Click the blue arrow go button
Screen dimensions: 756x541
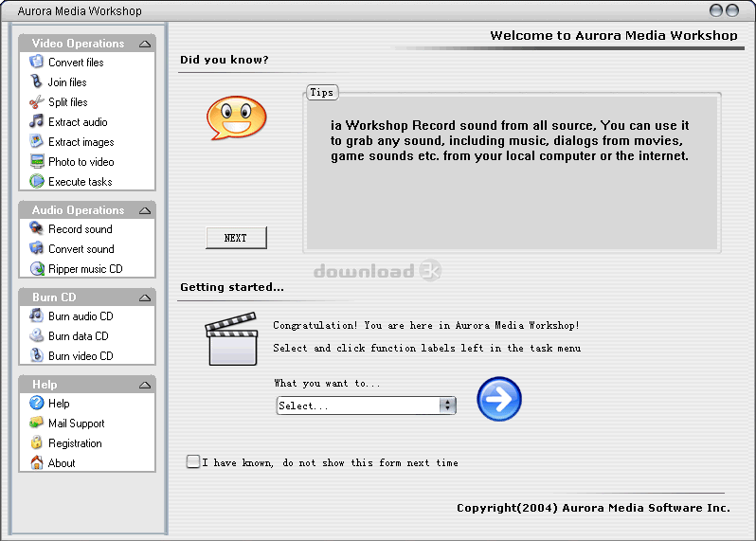(499, 399)
